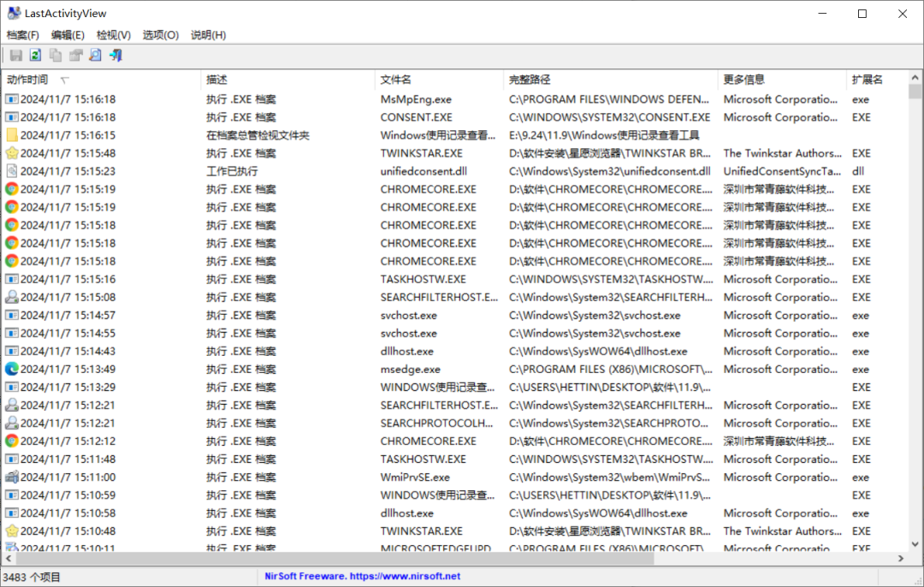Click the star icon of 15:15:48 TWINKSTAR row
The width and height of the screenshot is (924, 587).
[x=12, y=153]
